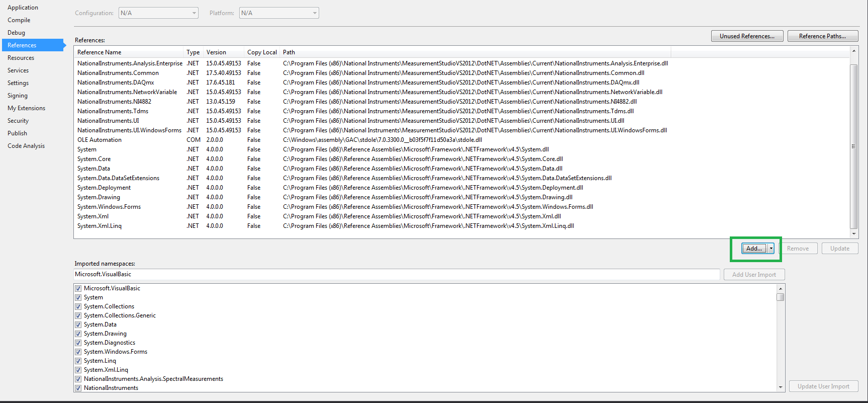
Task: Toggle System.Linq namespace checkbox
Action: tap(78, 361)
